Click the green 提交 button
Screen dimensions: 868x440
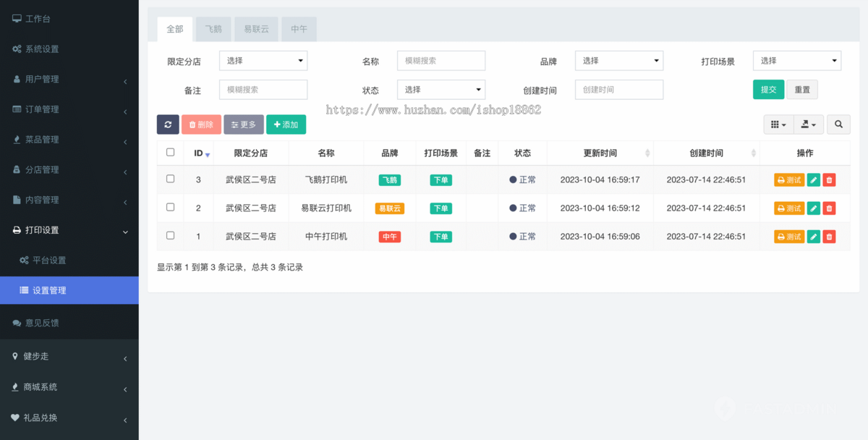(x=768, y=90)
